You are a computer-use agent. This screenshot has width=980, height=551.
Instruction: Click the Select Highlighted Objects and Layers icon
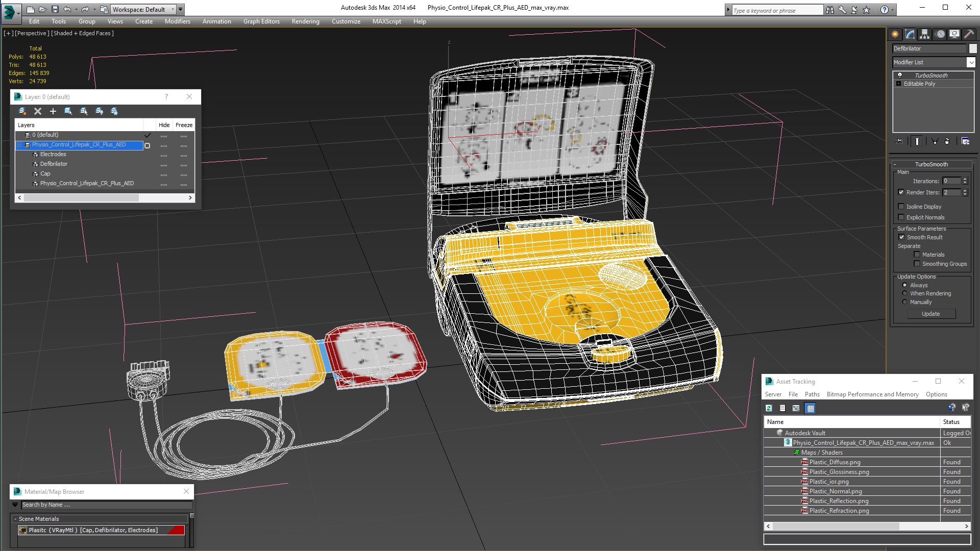pos(68,111)
